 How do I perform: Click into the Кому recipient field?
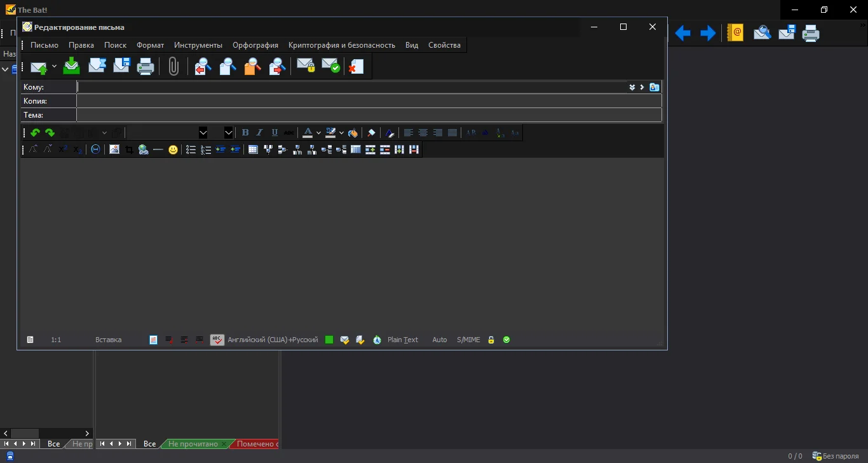point(351,87)
